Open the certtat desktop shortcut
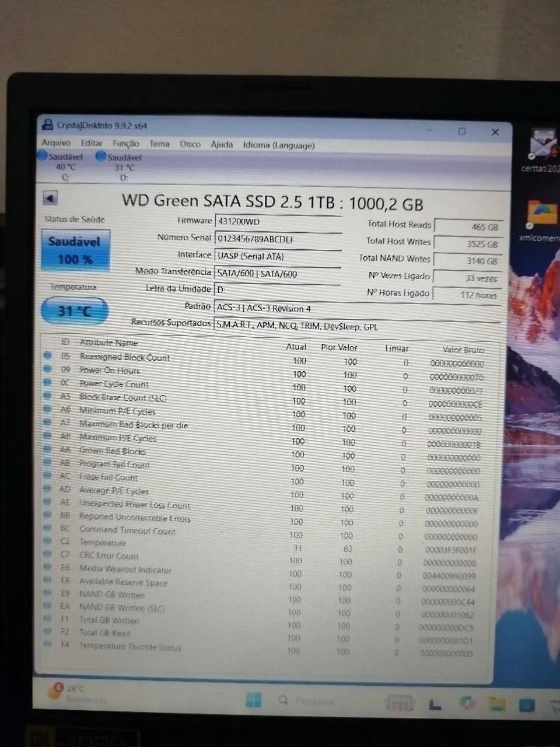Screen dimensions: 560x747 [x=541, y=151]
